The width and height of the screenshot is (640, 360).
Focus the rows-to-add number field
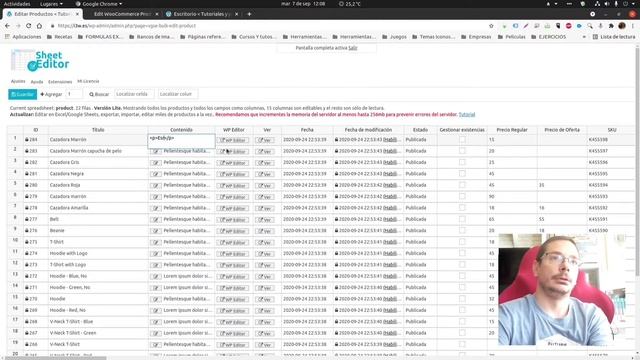coord(74,94)
